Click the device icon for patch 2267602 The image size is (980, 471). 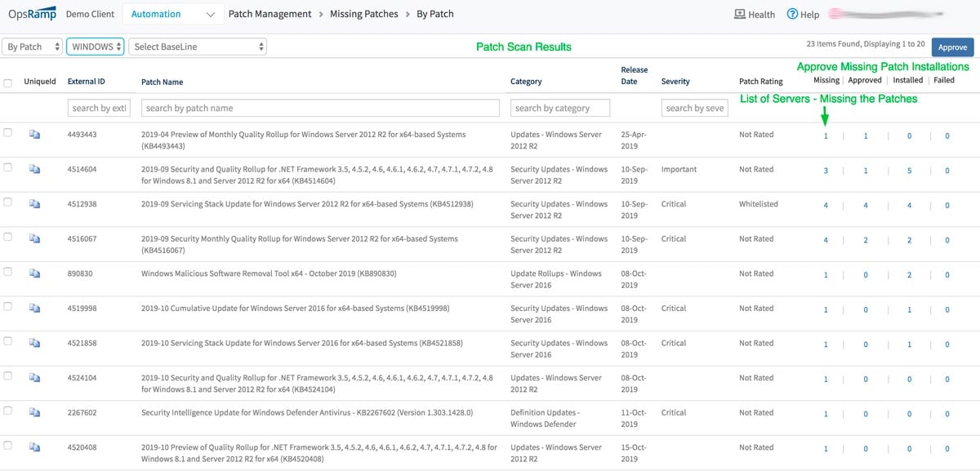pyautogui.click(x=34, y=412)
